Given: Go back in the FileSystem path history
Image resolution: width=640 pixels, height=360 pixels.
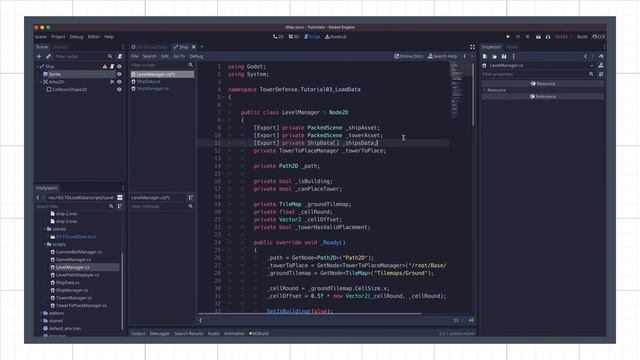Looking at the screenshot, I should coord(38,198).
